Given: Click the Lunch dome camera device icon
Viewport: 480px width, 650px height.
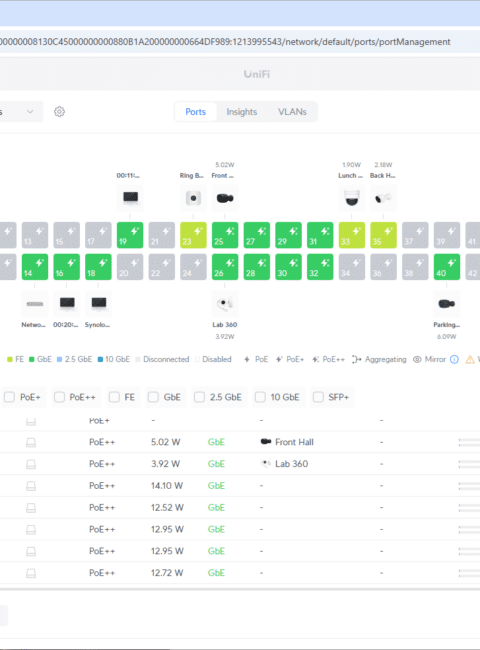Looking at the screenshot, I should (352, 198).
